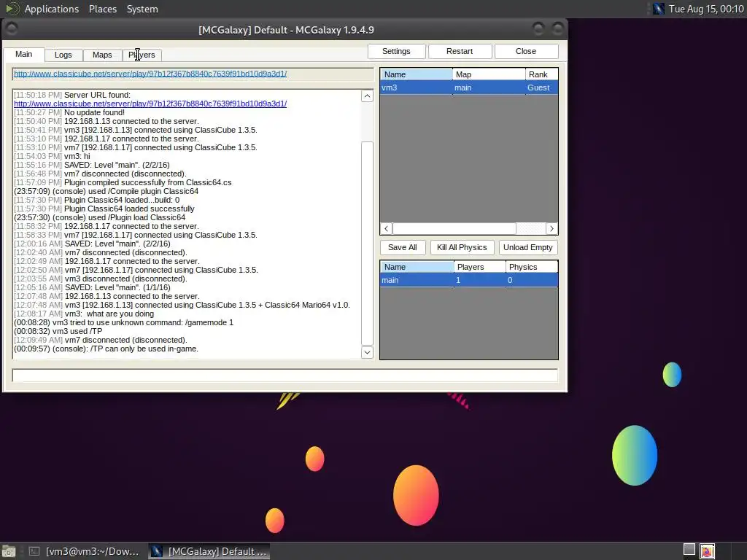Open the Places menu
Screen dimensions: 747x560
coord(102,9)
